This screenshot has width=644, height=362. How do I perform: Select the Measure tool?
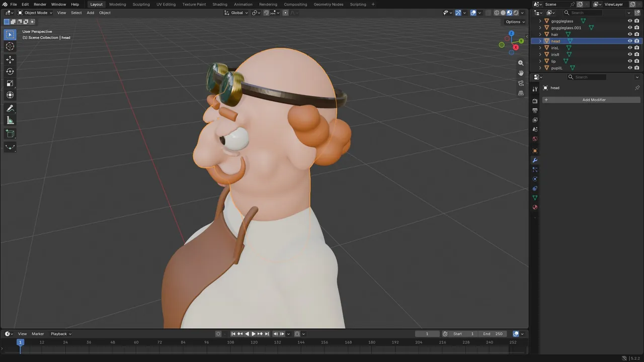(x=10, y=120)
